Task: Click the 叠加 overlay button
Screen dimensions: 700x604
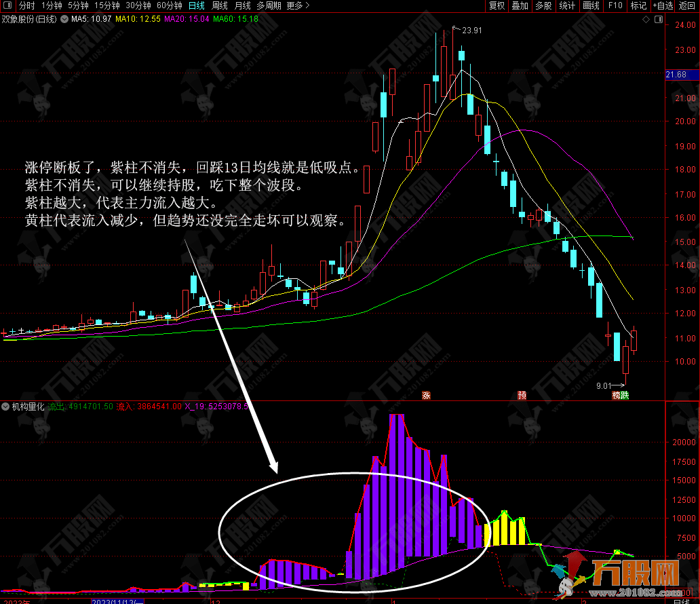Action: 520,5
